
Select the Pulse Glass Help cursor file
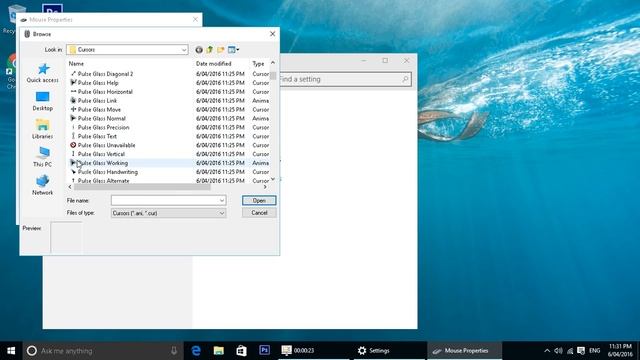coord(98,83)
